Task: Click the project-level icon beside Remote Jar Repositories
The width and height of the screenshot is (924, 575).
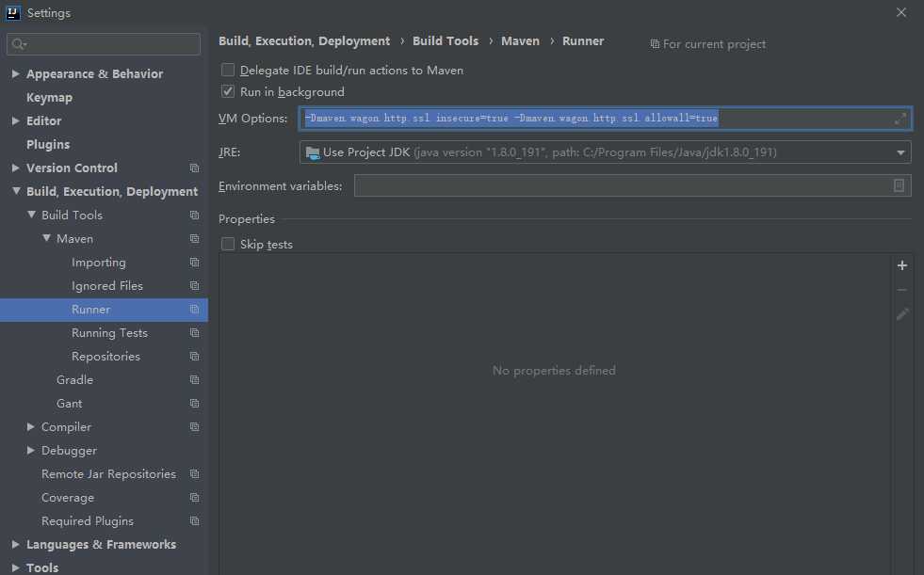Action: tap(194, 474)
